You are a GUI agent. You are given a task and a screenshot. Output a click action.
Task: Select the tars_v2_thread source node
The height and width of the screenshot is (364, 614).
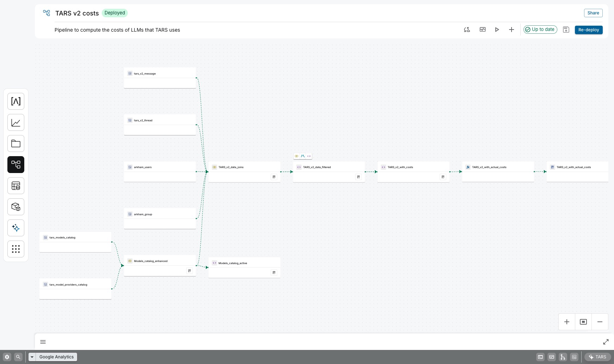tap(160, 124)
